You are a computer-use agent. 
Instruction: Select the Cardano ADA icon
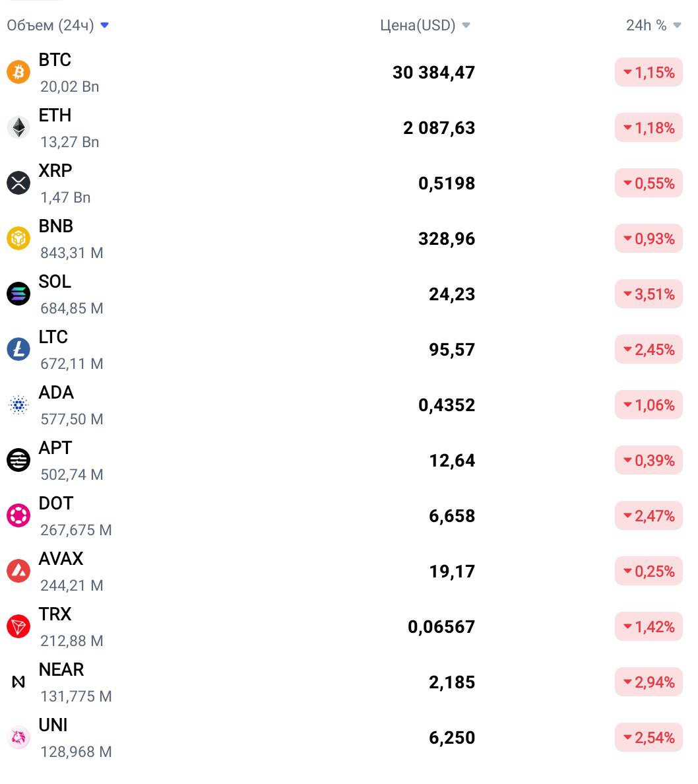click(x=18, y=405)
